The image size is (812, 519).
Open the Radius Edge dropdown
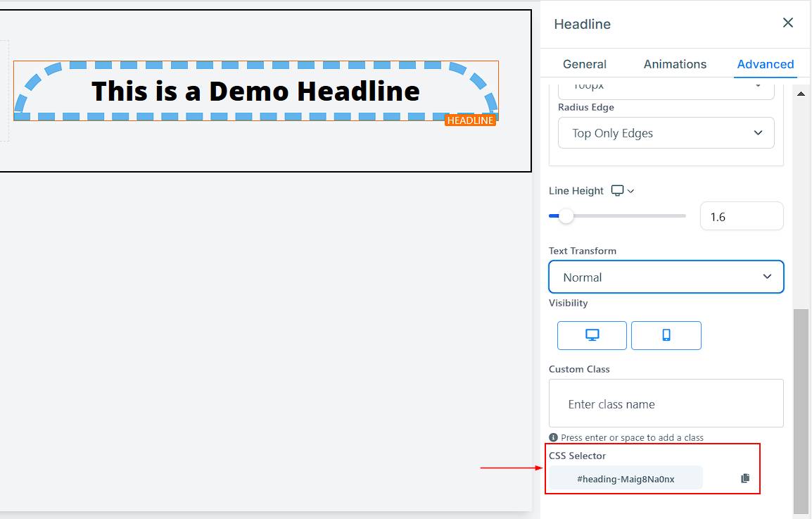pyautogui.click(x=666, y=132)
